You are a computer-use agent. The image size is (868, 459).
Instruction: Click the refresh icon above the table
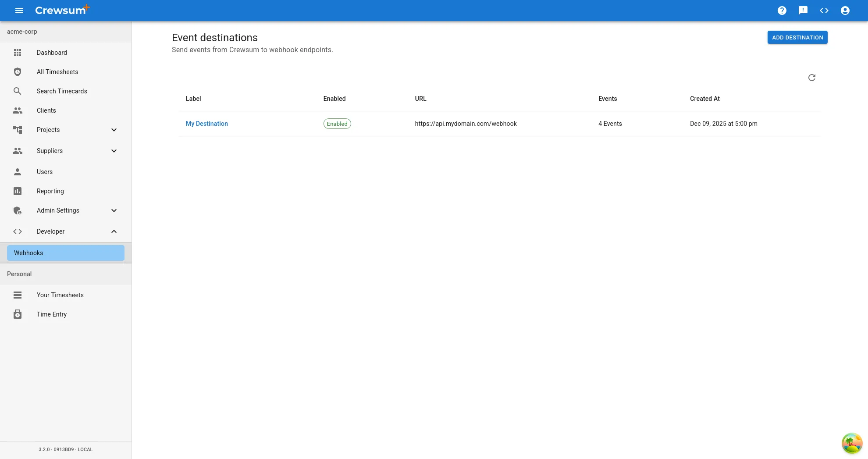812,78
